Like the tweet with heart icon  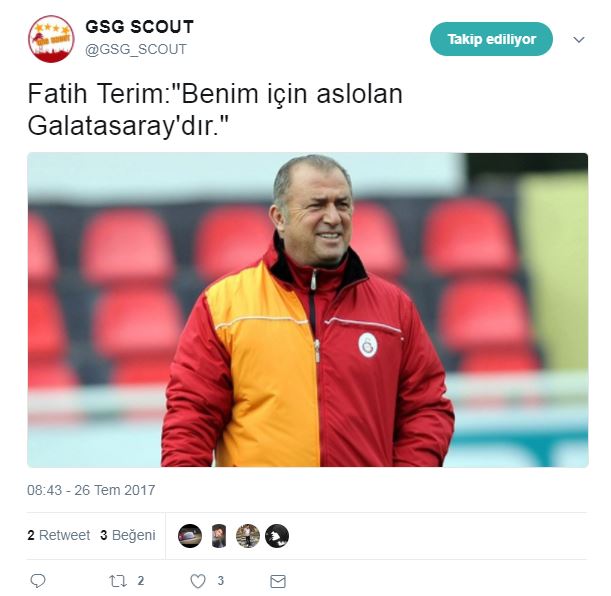click(198, 581)
